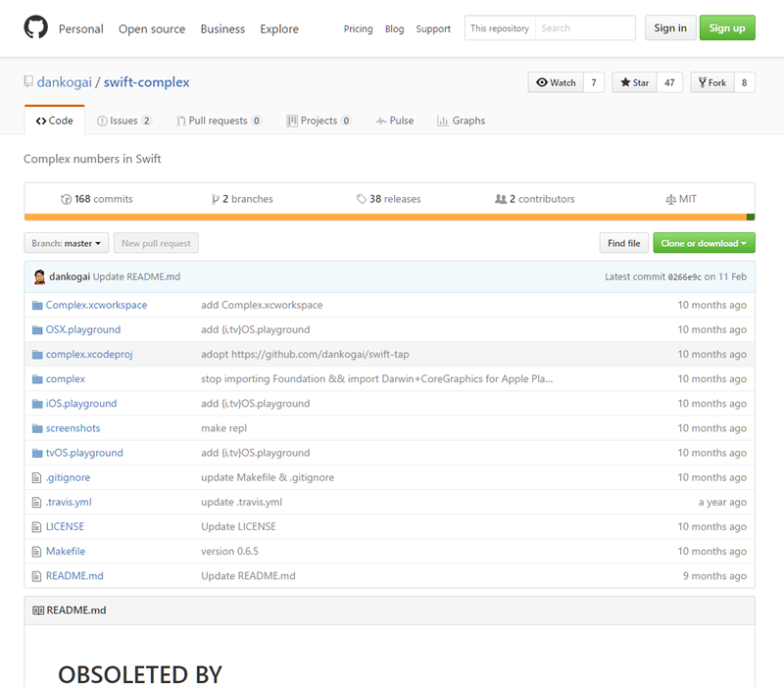Star the swift-complex repository
Image resolution: width=784 pixels, height=687 pixels.
(634, 82)
